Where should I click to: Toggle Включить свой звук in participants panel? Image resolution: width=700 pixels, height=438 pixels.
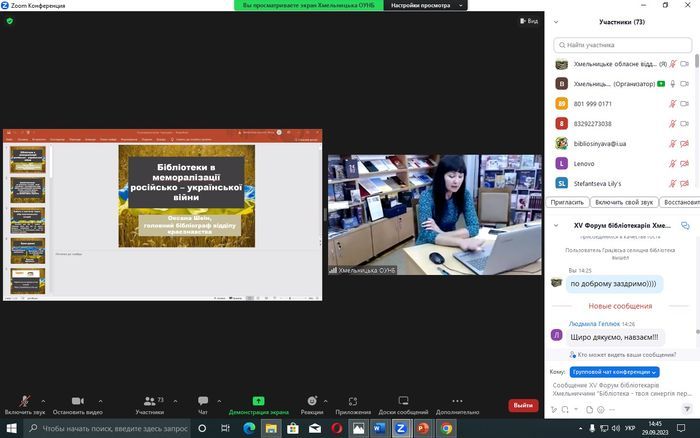626,202
